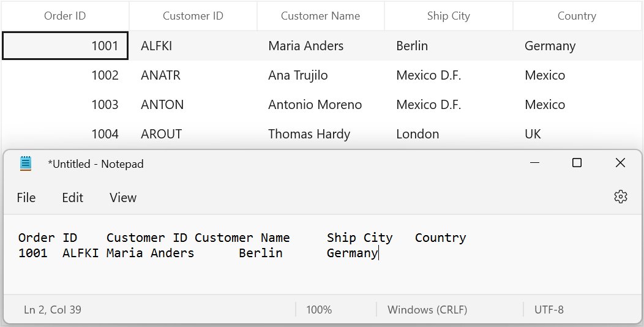Click the Windows (CRLF) line ending indicator
The width and height of the screenshot is (644, 327).
click(x=427, y=309)
